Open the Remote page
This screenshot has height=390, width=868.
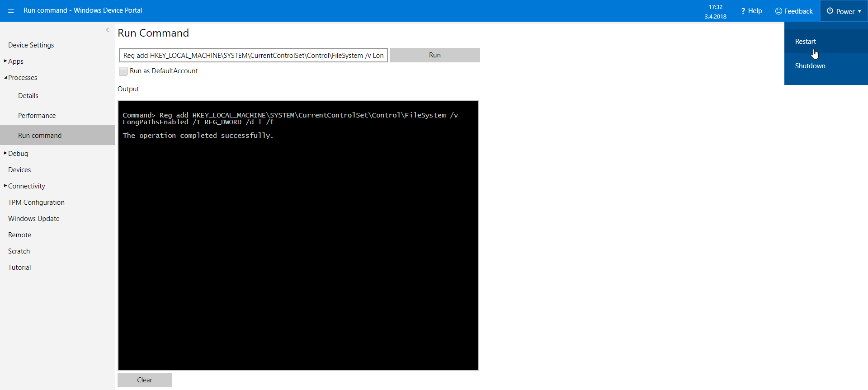pyautogui.click(x=19, y=235)
